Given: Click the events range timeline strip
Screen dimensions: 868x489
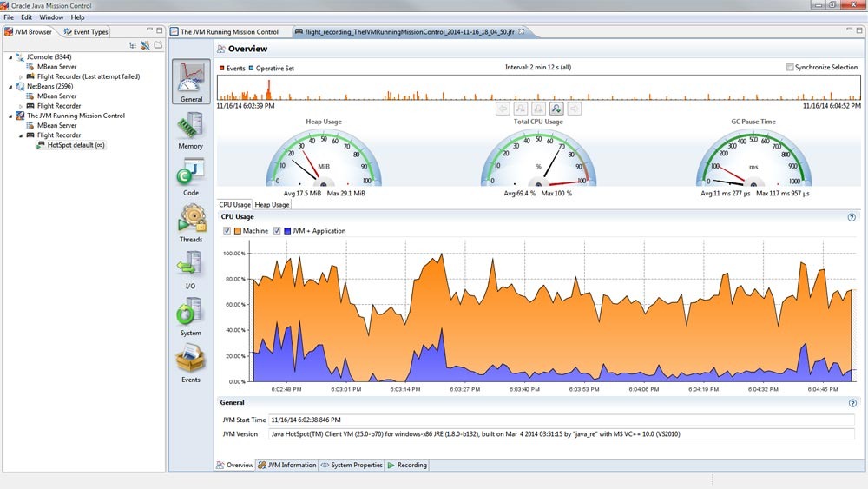Looking at the screenshot, I should click(539, 88).
